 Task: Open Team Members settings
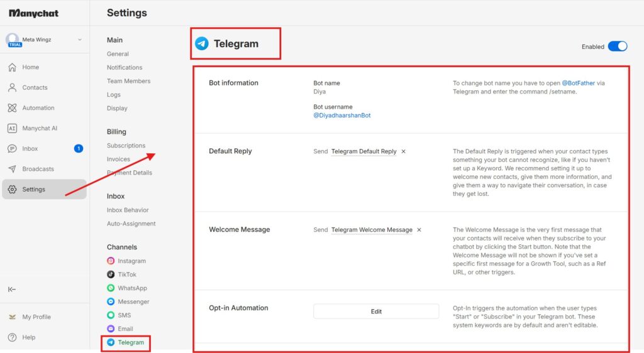point(128,81)
